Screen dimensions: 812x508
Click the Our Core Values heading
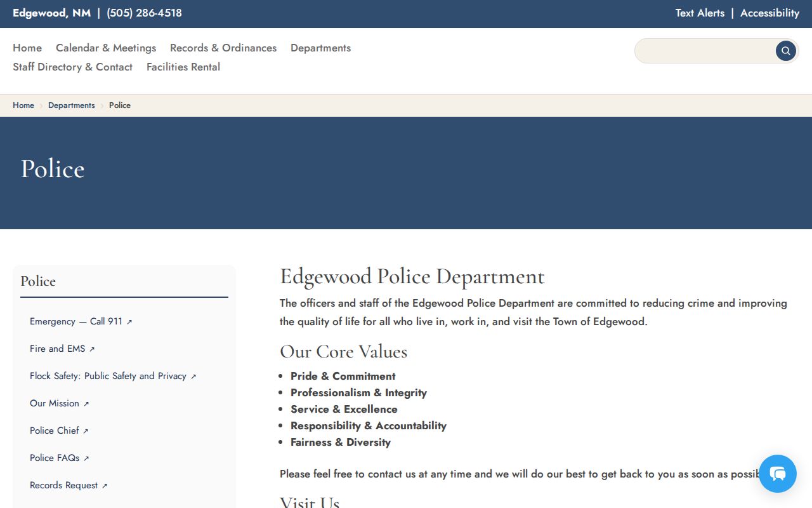point(343,352)
